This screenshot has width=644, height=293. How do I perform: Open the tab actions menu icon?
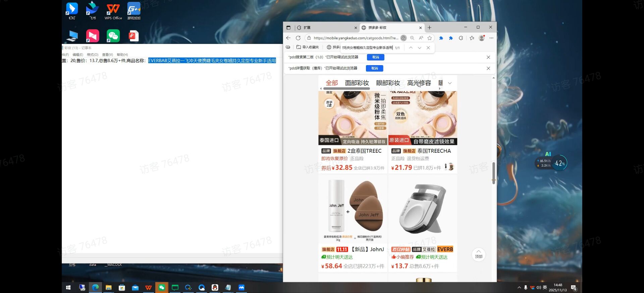[288, 28]
